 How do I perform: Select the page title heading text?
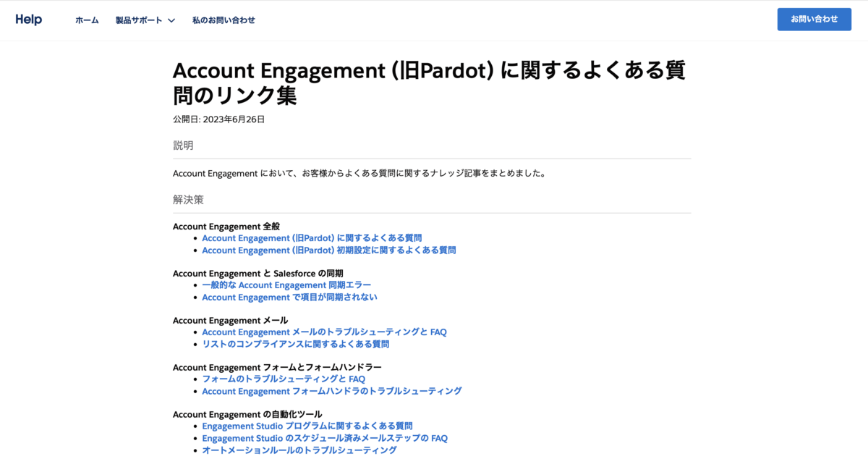tap(430, 83)
